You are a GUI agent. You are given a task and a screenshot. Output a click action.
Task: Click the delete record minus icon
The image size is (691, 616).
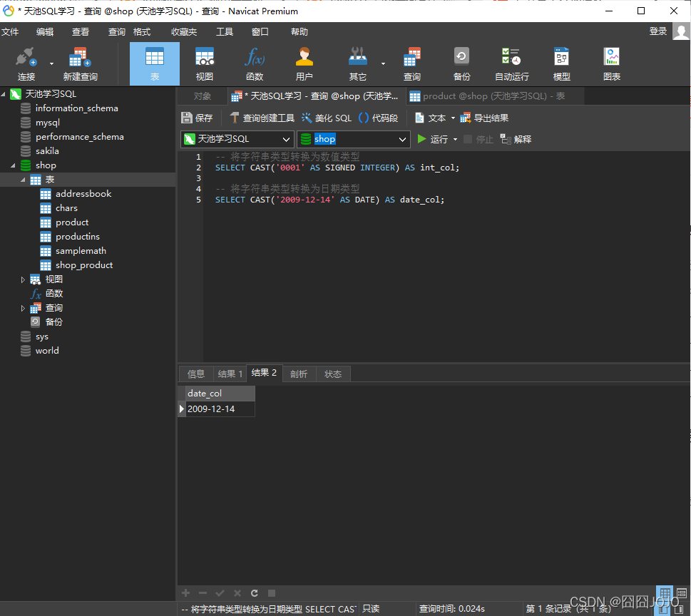203,593
